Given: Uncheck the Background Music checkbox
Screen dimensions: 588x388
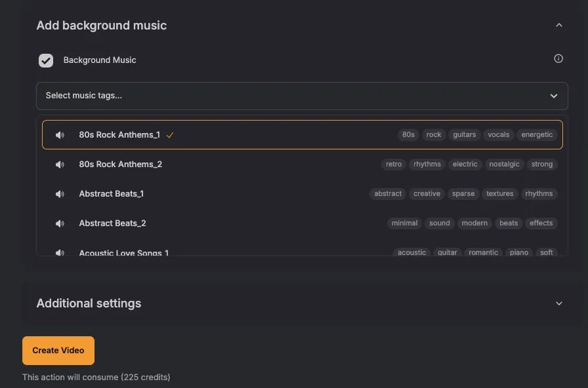Looking at the screenshot, I should (46, 60).
